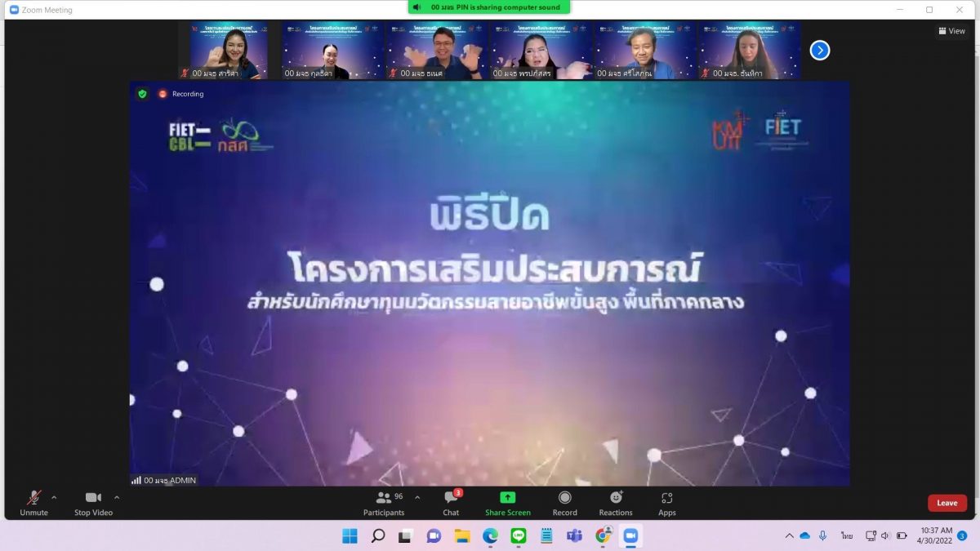Open the View layout menu
The height and width of the screenshot is (551, 980).
952,31
